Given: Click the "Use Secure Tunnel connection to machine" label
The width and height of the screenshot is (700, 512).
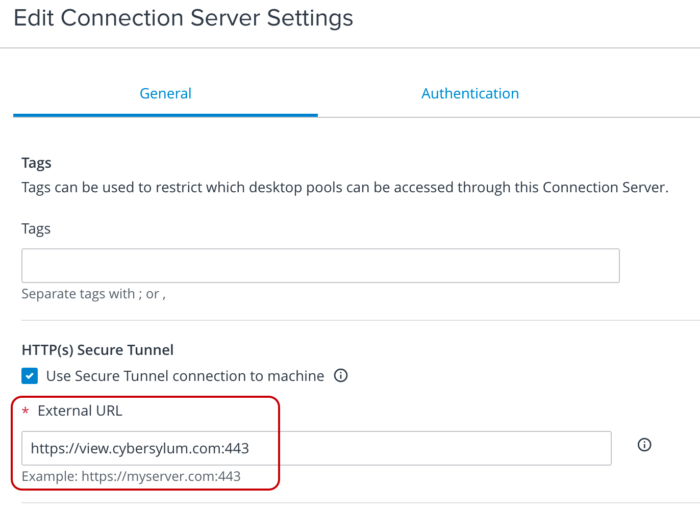Looking at the screenshot, I should point(185,376).
